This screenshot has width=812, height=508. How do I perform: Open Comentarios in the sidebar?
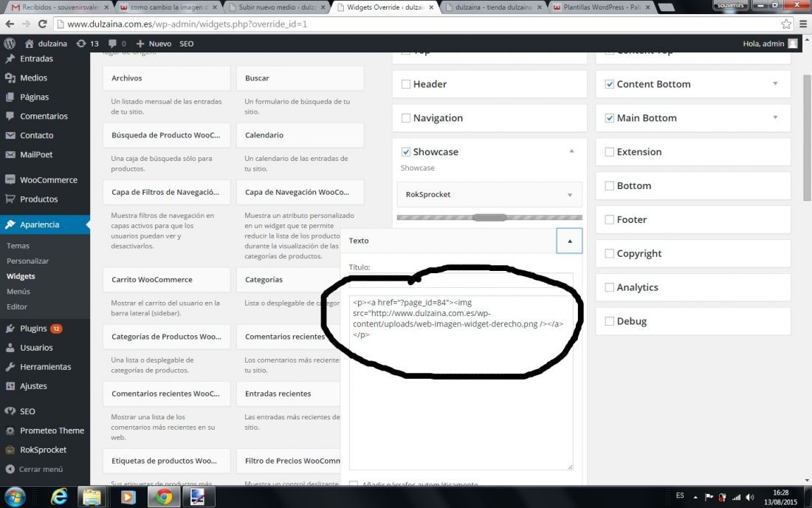click(x=45, y=116)
